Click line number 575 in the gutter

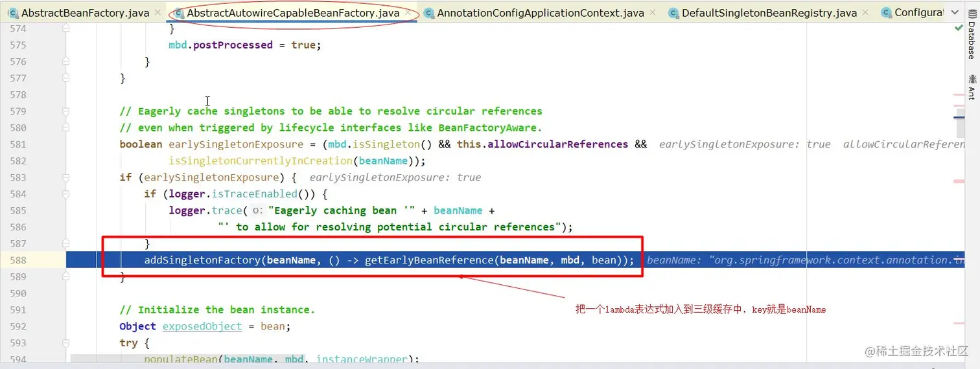pyautogui.click(x=18, y=45)
